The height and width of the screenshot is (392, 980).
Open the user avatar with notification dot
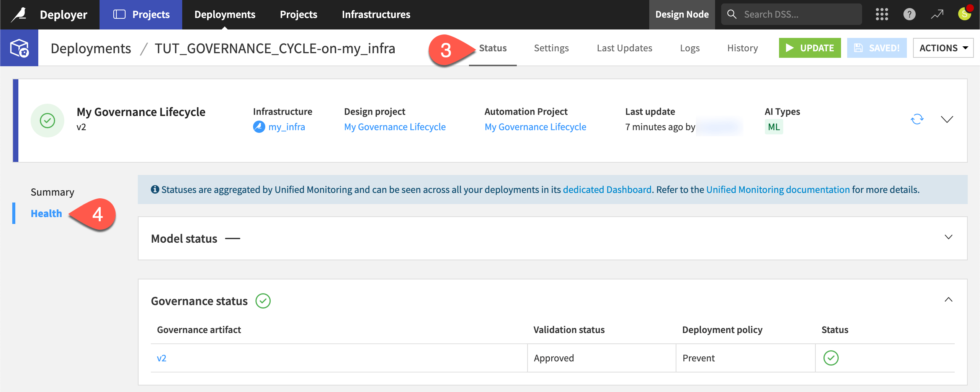click(964, 14)
